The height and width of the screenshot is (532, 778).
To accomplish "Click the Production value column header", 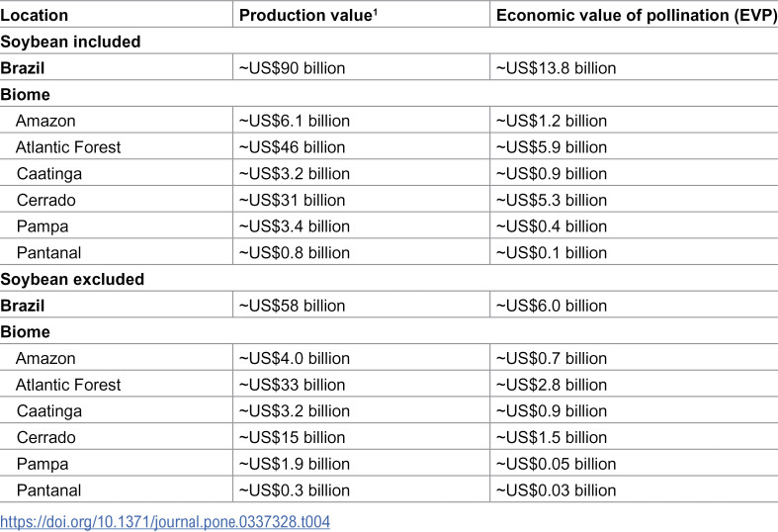I will click(308, 16).
